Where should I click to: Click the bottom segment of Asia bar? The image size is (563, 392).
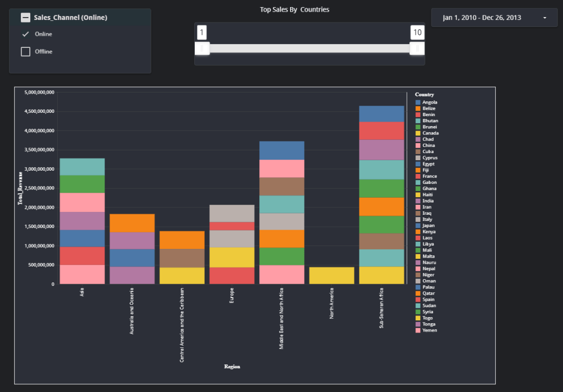point(82,274)
